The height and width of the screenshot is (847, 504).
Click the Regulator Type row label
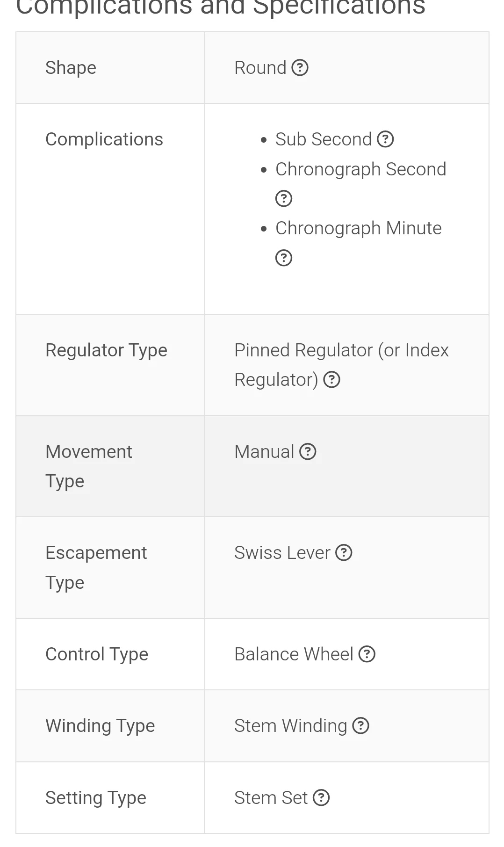[106, 350]
